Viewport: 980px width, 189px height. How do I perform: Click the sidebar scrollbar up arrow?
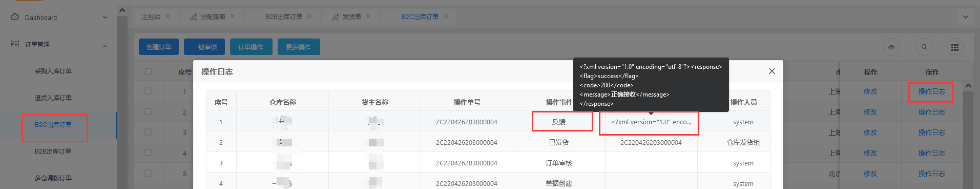click(122, 10)
